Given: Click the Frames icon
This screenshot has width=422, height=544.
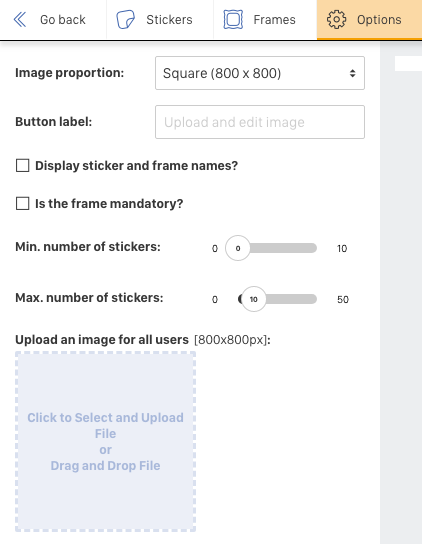Looking at the screenshot, I should click(x=233, y=19).
